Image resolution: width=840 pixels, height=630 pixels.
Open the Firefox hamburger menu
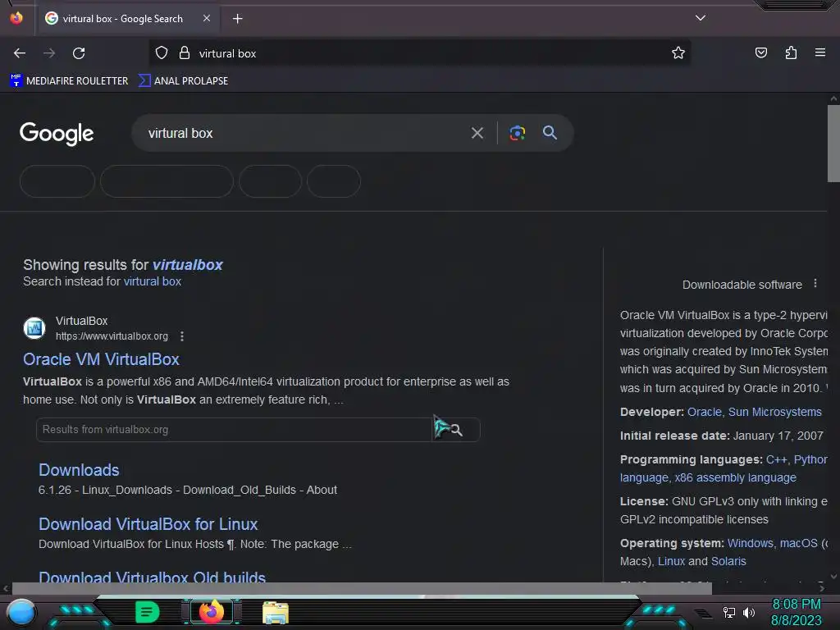click(820, 52)
